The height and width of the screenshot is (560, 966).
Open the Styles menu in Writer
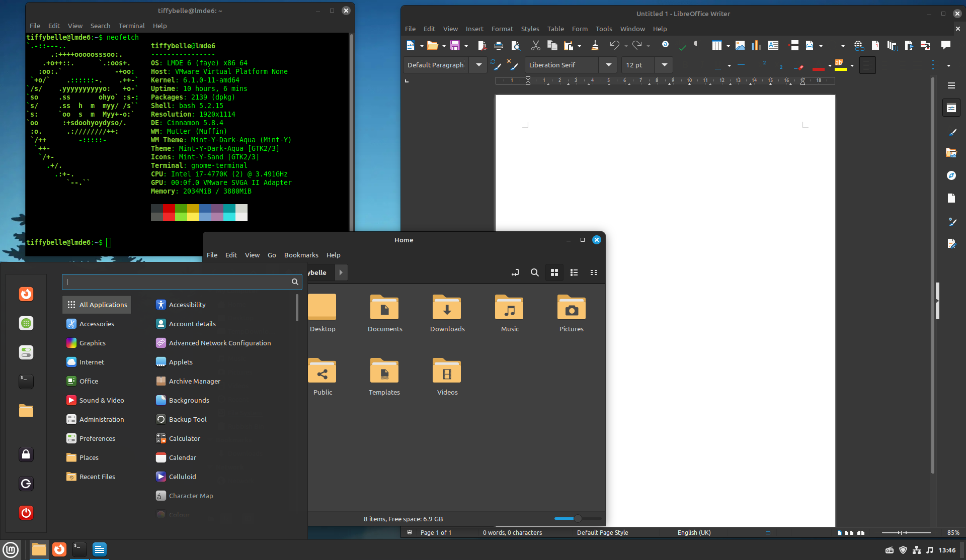pos(530,29)
